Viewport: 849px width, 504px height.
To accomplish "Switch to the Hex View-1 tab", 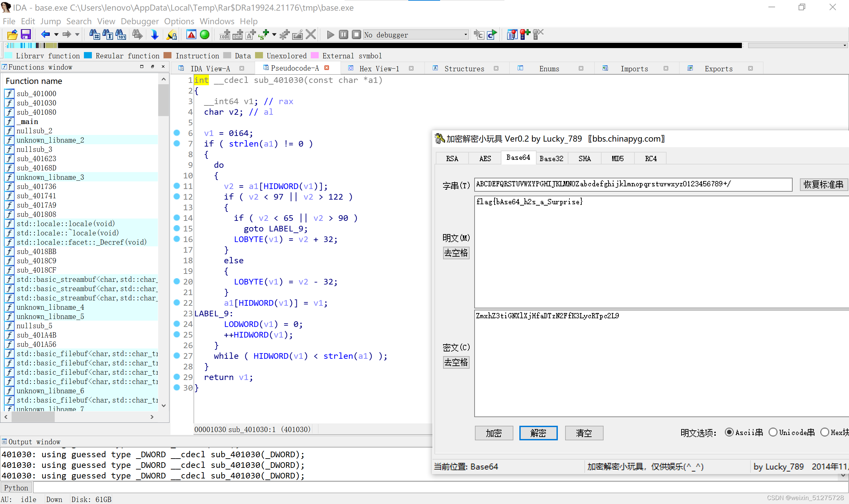I will pyautogui.click(x=379, y=69).
